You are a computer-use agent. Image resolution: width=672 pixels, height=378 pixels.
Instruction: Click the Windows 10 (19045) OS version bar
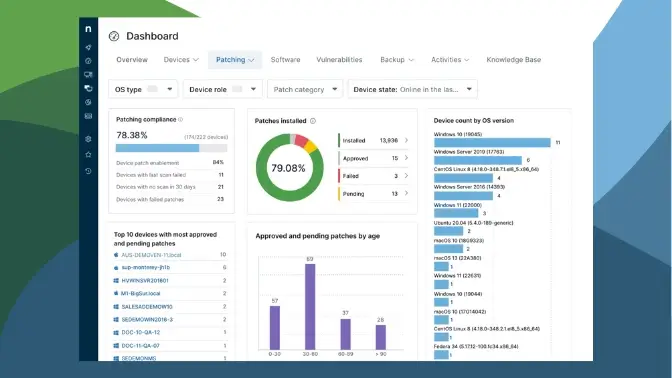pyautogui.click(x=492, y=142)
